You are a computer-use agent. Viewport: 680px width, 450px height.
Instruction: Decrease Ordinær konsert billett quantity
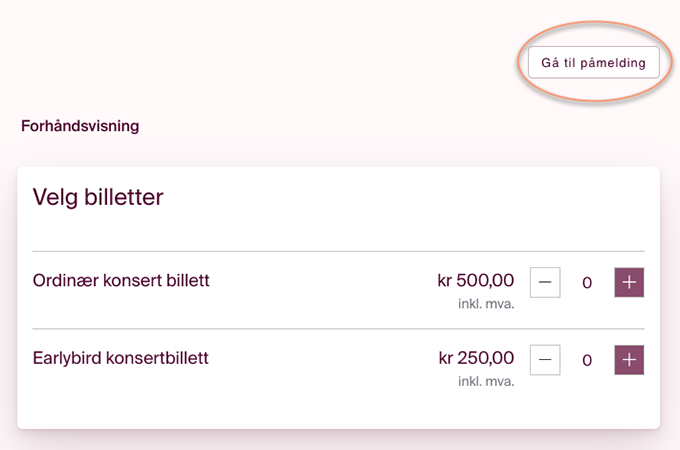click(x=545, y=282)
